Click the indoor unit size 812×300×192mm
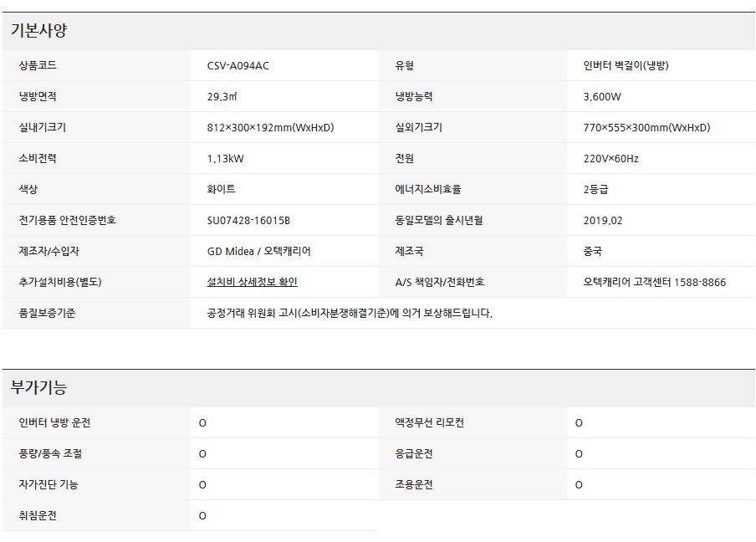 [x=270, y=128]
